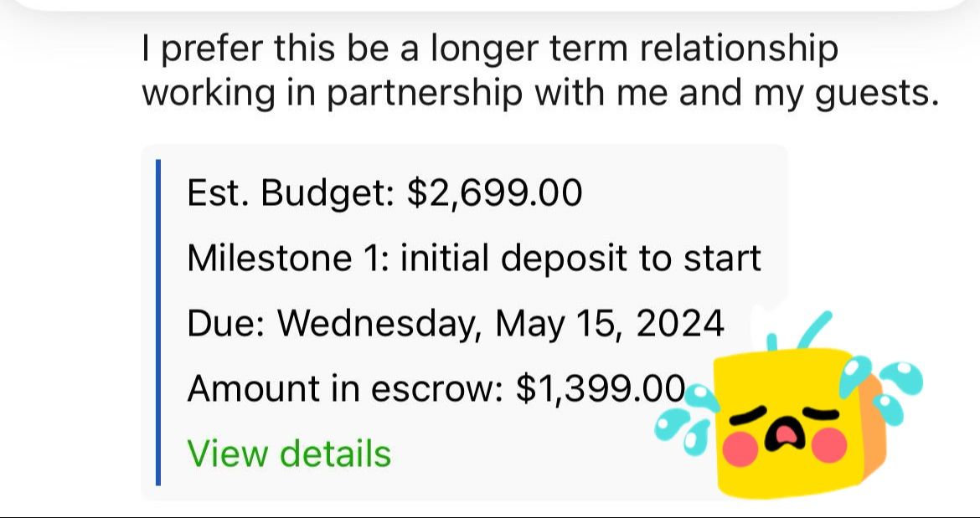Click 'I prefer this be a longer term' message line
980x518 pixels.
pos(490,50)
